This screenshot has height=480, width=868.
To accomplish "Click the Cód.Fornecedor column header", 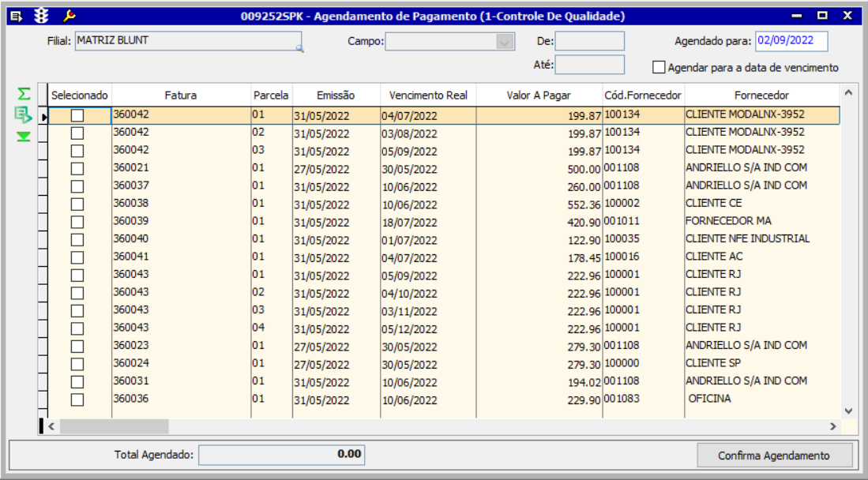I will (643, 96).
